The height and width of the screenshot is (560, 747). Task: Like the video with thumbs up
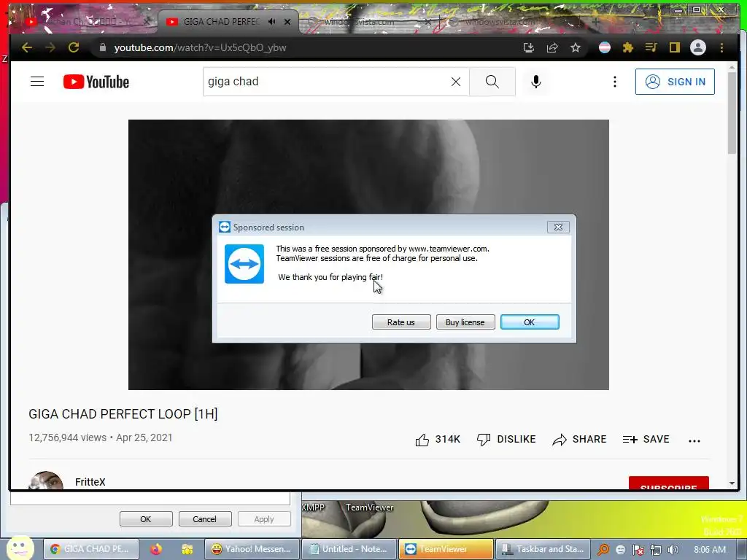(438, 439)
